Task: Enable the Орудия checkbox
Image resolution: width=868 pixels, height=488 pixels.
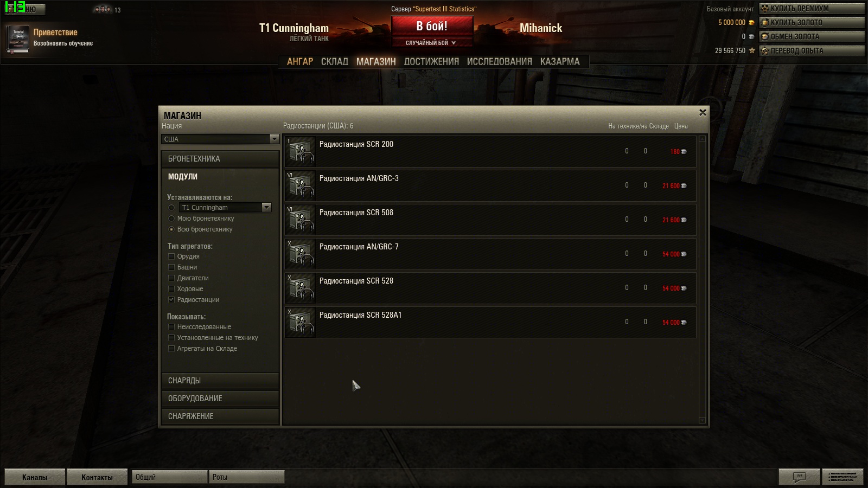Action: pyautogui.click(x=171, y=256)
